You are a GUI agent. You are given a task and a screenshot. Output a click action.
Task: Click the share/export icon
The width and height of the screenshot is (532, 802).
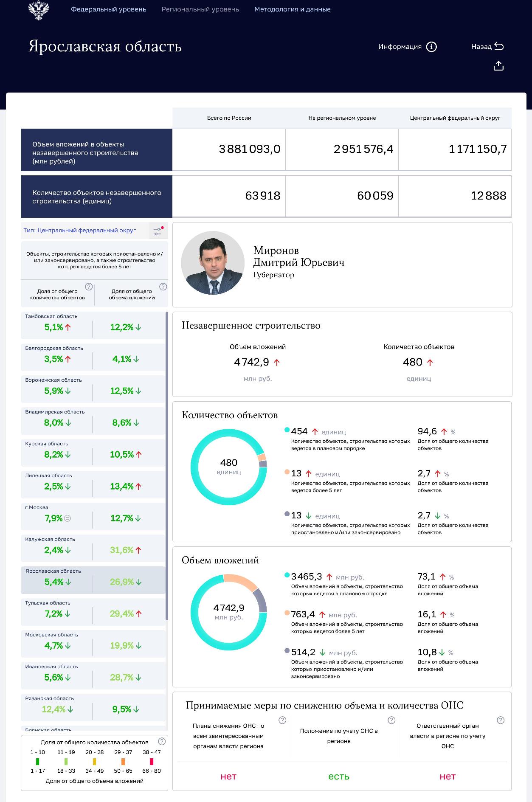[x=498, y=66]
